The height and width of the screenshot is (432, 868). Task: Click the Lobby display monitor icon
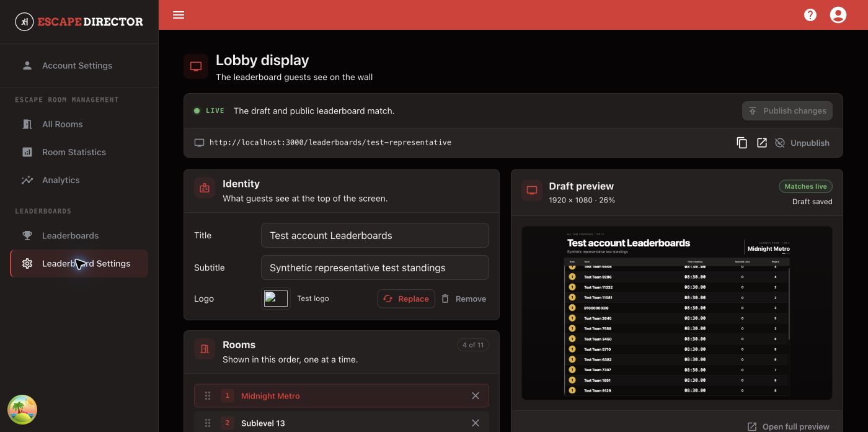(x=196, y=66)
